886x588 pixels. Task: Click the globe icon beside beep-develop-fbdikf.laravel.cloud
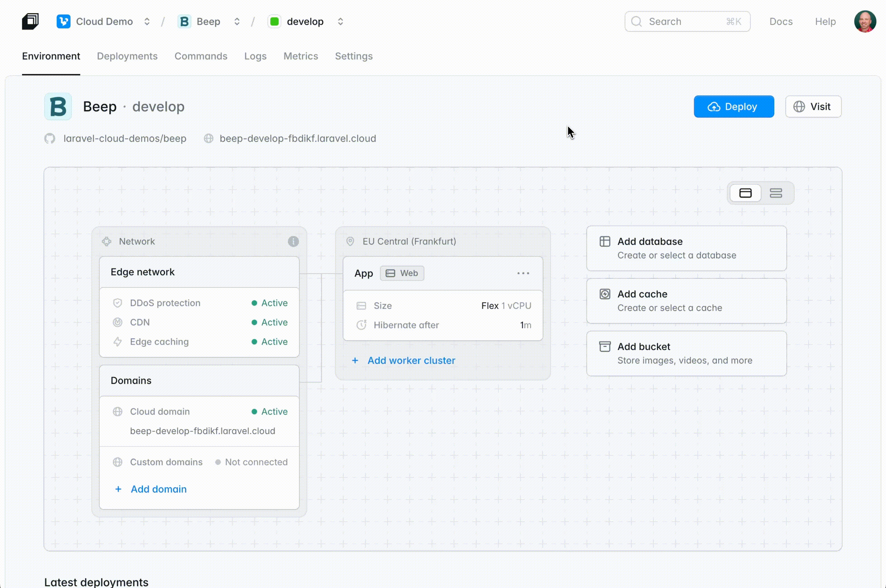pos(209,138)
